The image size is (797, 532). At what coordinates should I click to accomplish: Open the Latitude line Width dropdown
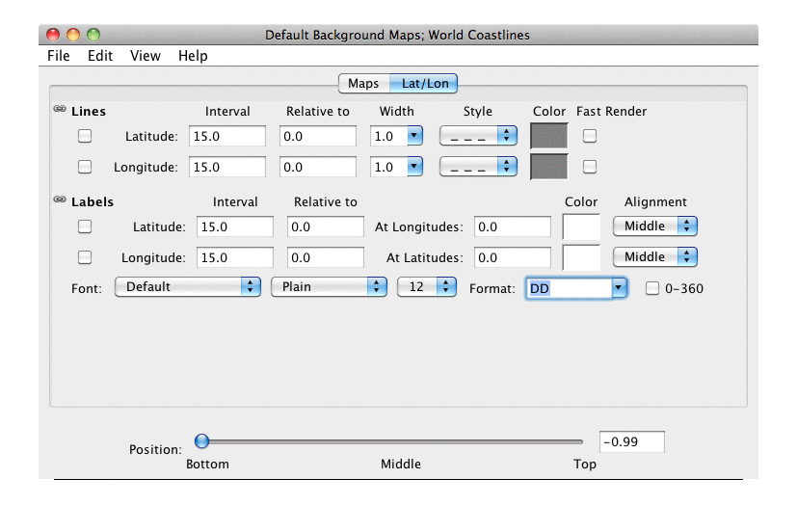397,137
